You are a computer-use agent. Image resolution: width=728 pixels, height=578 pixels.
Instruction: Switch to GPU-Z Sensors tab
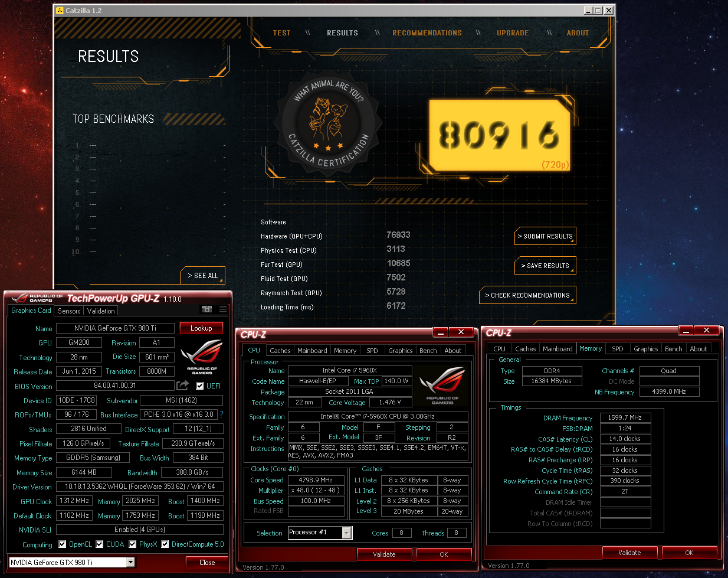(69, 311)
